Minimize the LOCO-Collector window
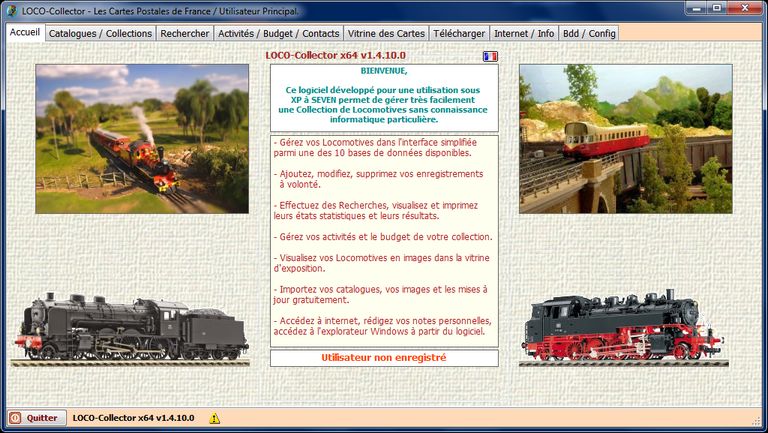The image size is (768, 433). coord(695,8)
